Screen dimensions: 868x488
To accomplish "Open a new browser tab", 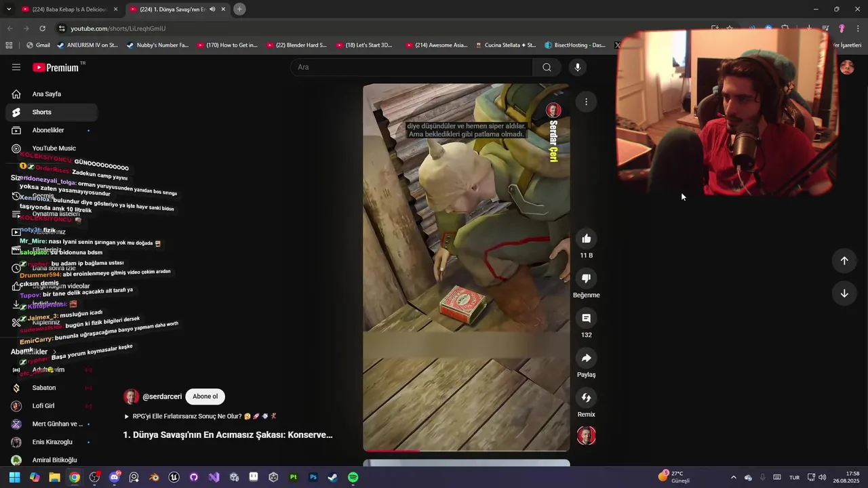I will click(239, 9).
